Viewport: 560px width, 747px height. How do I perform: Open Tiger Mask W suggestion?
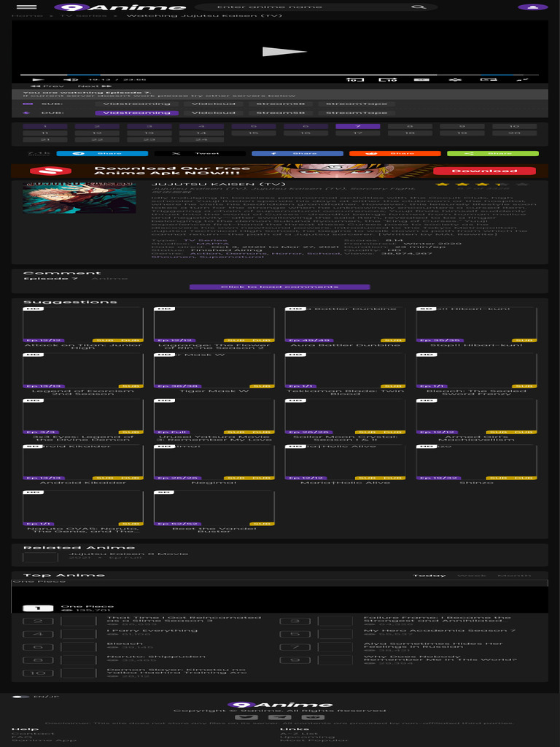tap(214, 373)
